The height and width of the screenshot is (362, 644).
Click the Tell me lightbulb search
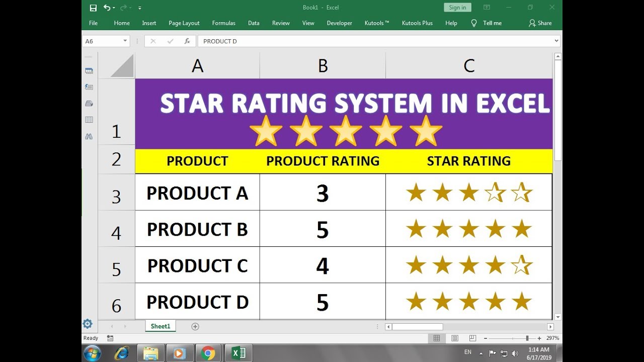click(486, 23)
